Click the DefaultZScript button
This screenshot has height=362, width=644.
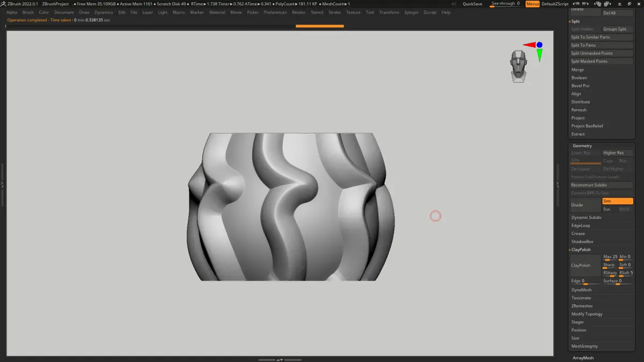(x=555, y=4)
